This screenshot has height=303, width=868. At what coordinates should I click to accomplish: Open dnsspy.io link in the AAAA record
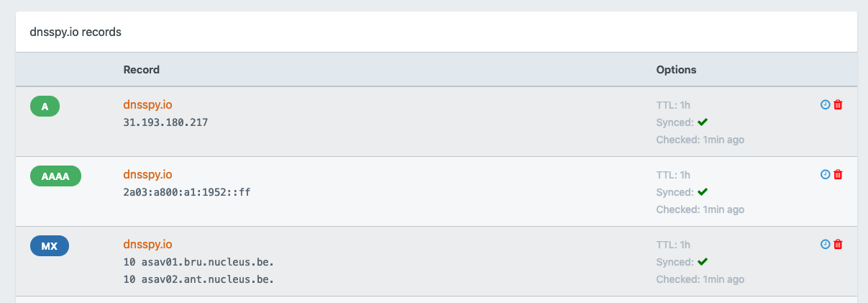pyautogui.click(x=147, y=174)
